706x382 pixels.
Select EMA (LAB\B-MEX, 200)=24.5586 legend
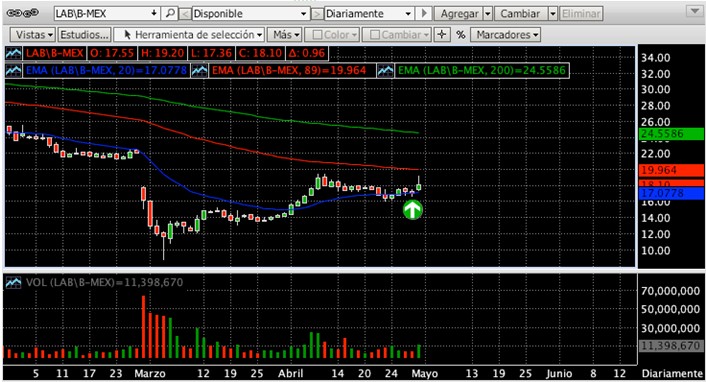pyautogui.click(x=482, y=70)
